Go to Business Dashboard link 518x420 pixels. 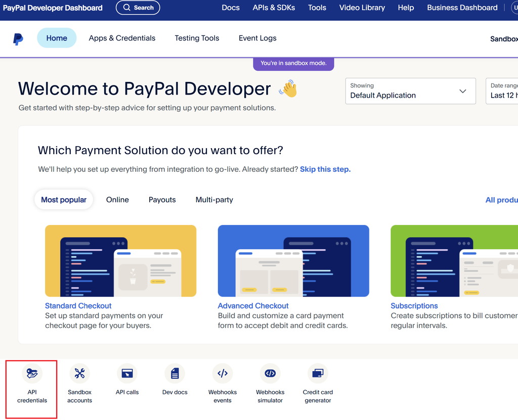click(x=462, y=8)
